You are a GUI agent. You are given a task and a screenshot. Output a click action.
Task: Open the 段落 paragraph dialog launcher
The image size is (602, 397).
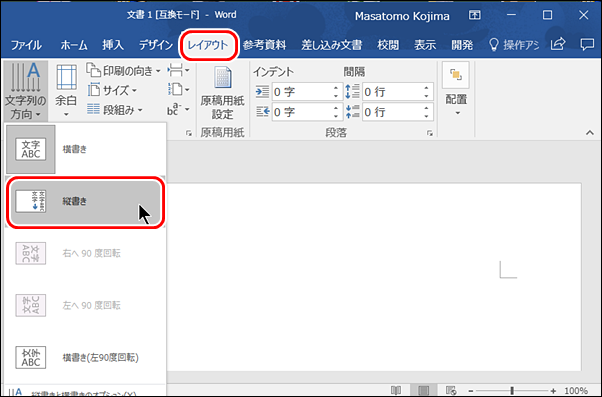[430, 133]
